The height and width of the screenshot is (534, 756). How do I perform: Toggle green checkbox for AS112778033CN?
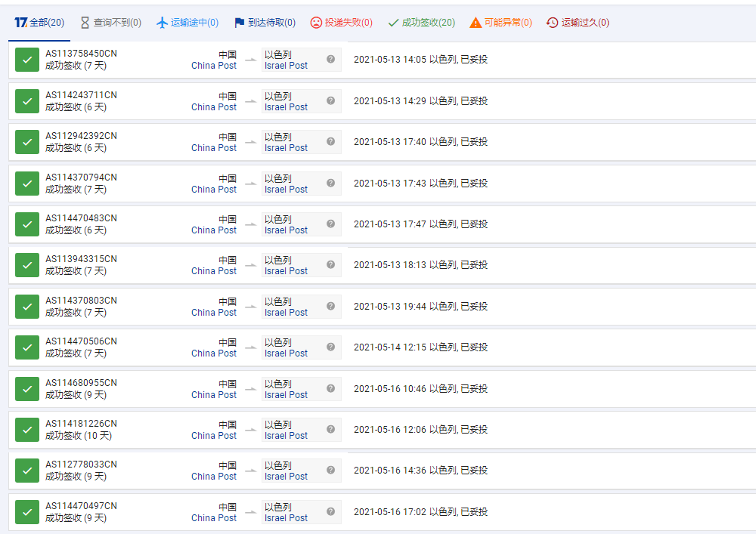click(x=27, y=471)
